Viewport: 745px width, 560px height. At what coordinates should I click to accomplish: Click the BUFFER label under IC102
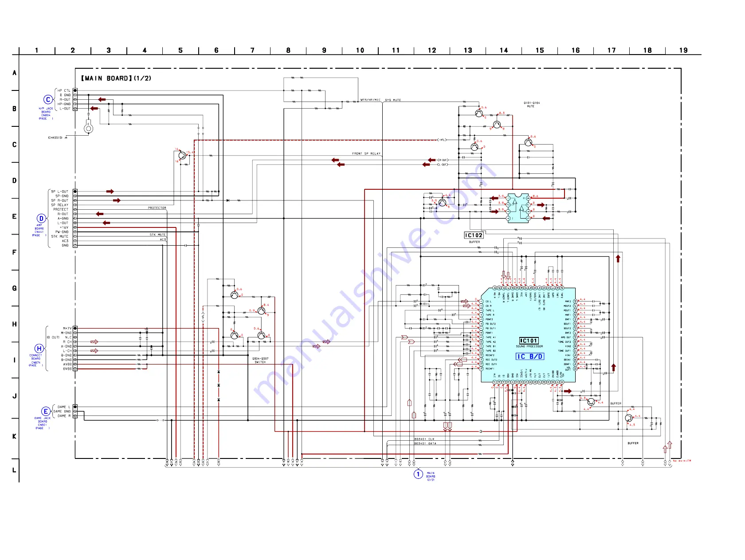point(474,242)
